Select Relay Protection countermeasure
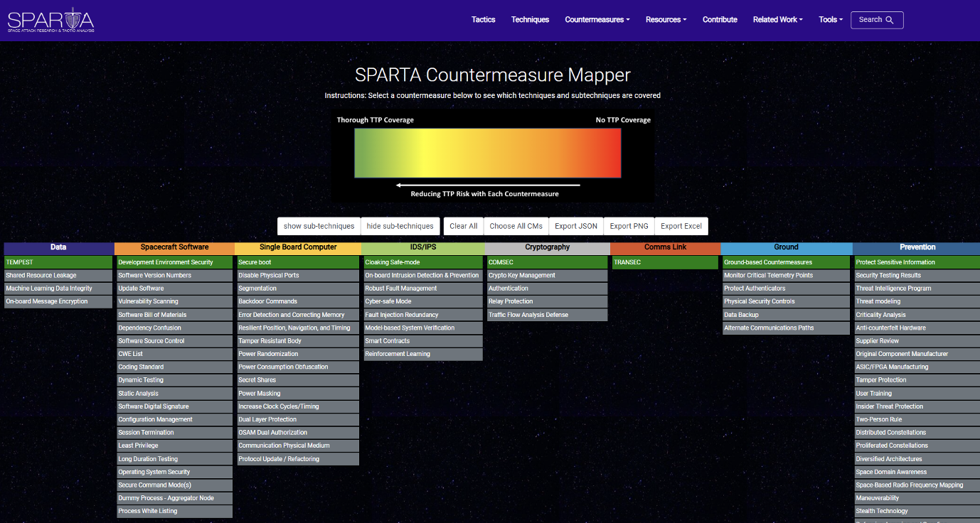The width and height of the screenshot is (980, 523). (548, 301)
